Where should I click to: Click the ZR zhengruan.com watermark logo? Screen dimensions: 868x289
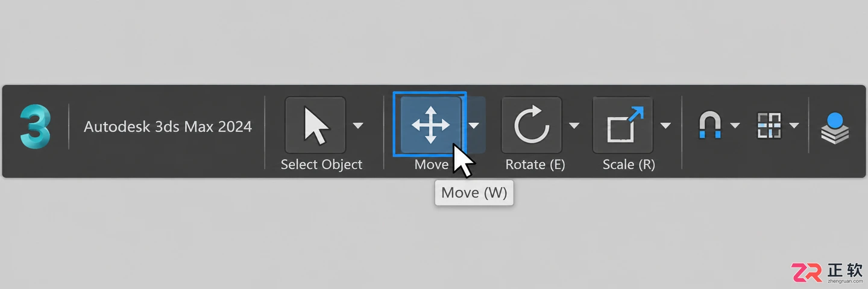point(827,272)
